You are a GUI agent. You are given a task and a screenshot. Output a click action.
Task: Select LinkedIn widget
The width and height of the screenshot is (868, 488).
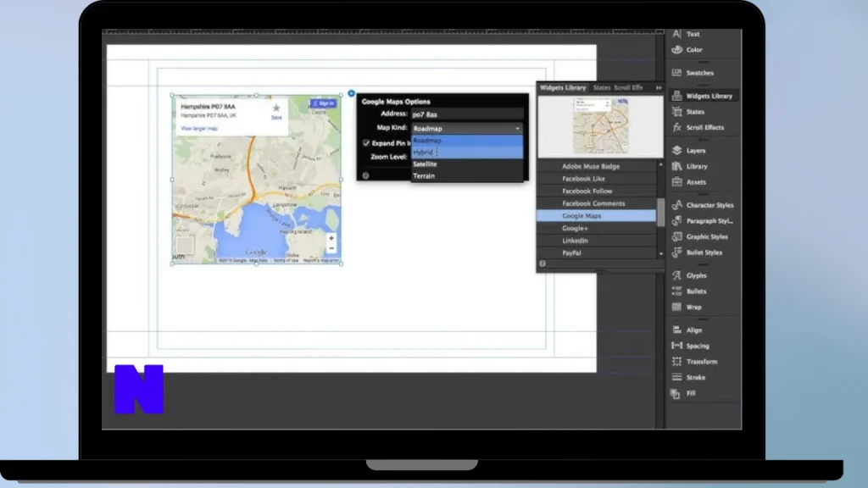pyautogui.click(x=596, y=240)
